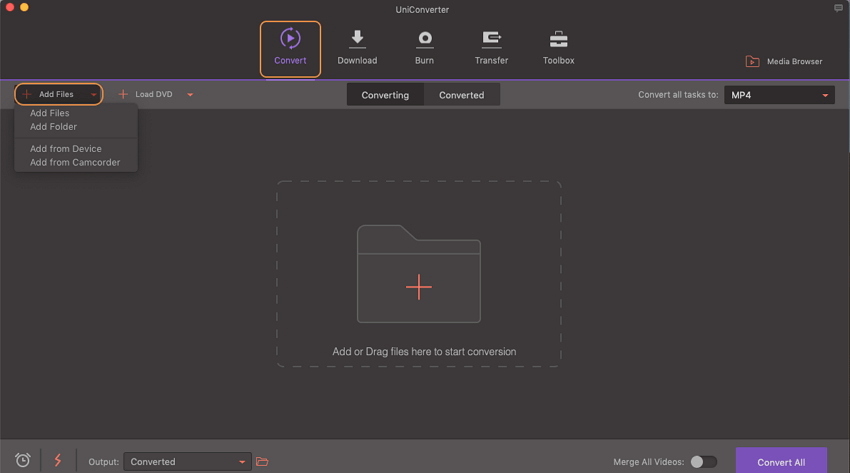The height and width of the screenshot is (473, 850).
Task: Switch to the Converted tab
Action: coord(461,95)
